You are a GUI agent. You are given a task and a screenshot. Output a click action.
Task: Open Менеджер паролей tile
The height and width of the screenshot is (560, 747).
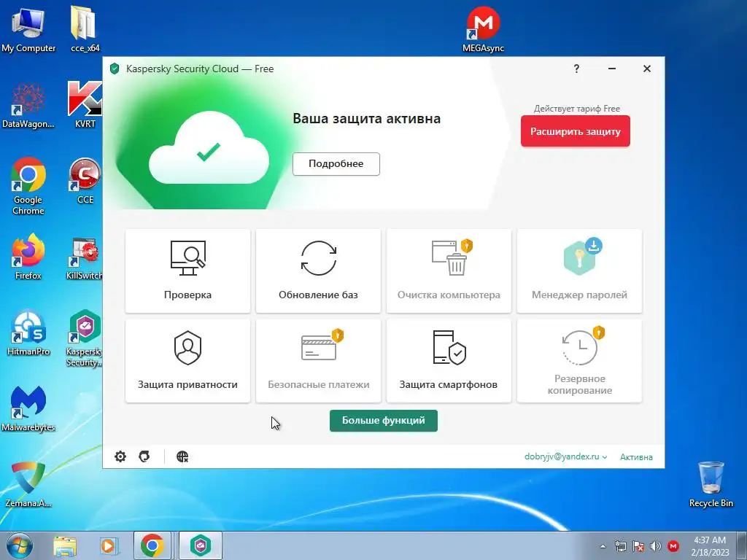[x=579, y=271]
